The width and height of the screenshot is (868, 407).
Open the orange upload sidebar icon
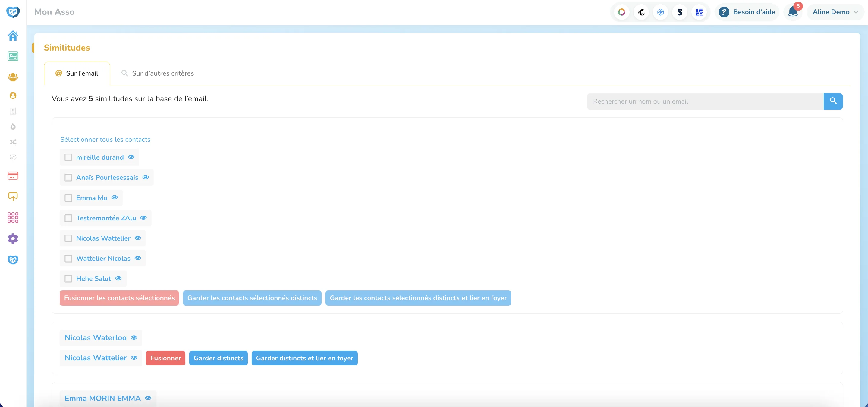click(x=13, y=197)
